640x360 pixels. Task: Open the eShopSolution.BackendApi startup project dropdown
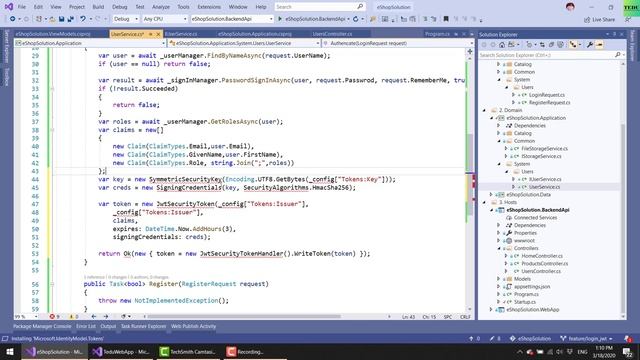click(232, 19)
